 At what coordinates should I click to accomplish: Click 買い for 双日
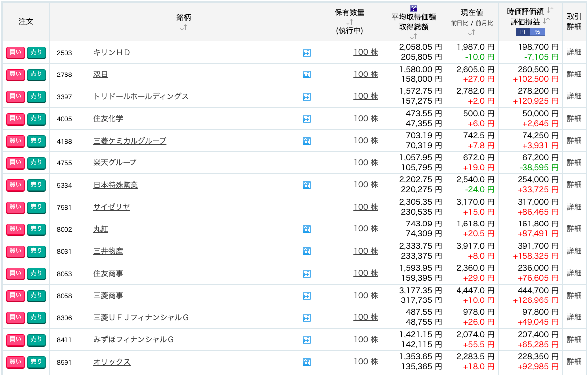pyautogui.click(x=15, y=75)
